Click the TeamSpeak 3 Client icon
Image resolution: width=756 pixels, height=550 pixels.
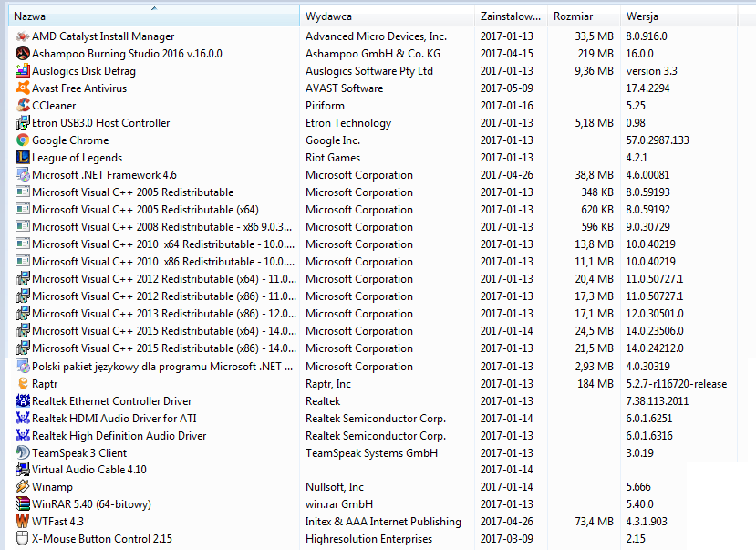tap(23, 452)
